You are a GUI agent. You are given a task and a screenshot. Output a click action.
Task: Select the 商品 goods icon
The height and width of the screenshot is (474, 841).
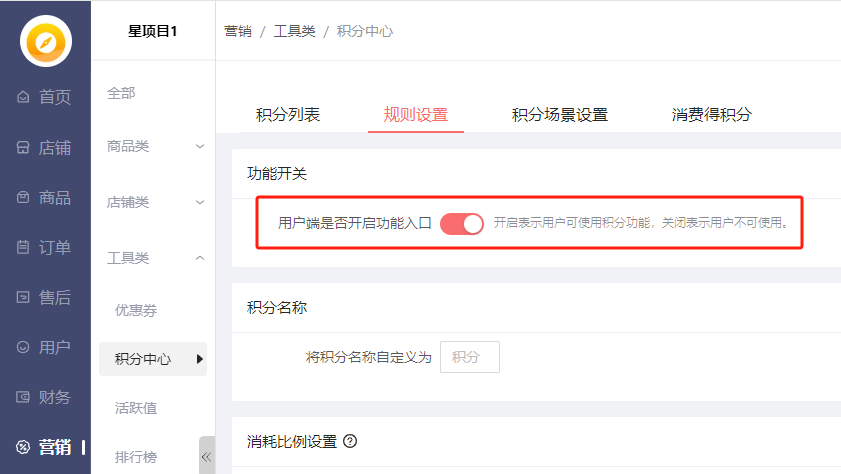23,198
